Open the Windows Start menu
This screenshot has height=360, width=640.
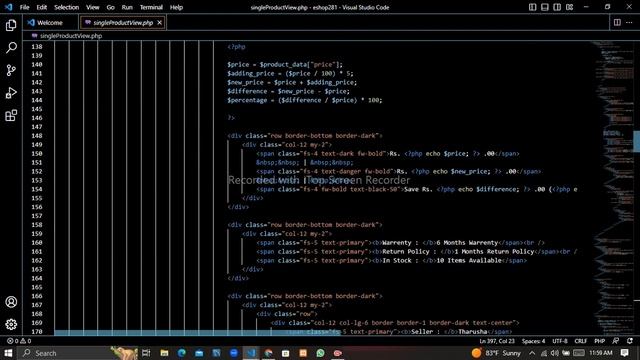[8, 353]
